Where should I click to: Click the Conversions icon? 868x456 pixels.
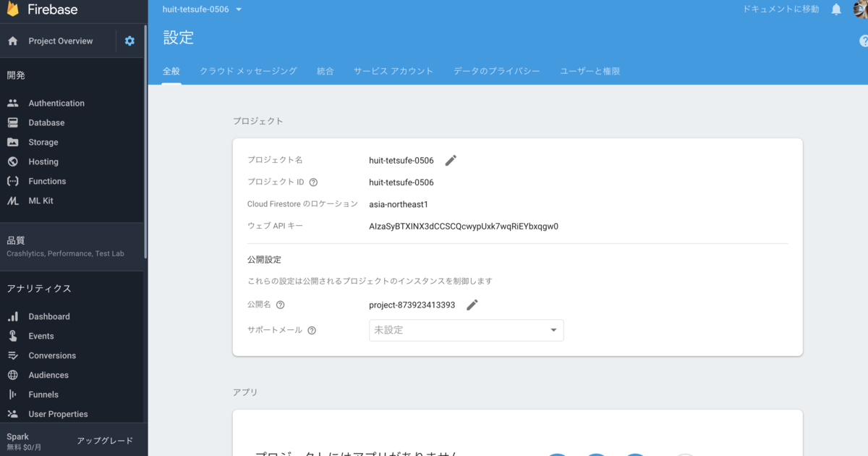point(12,356)
